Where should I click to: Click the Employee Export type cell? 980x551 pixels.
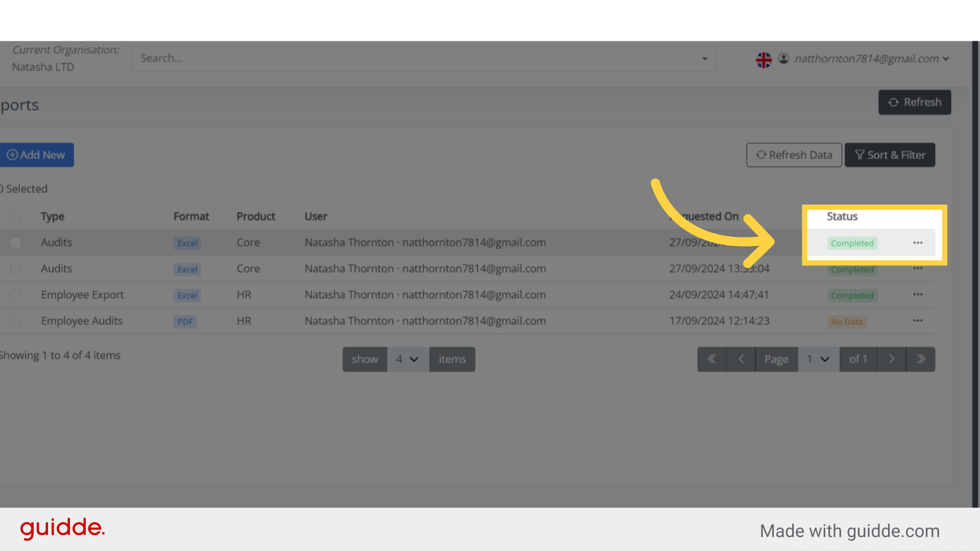(83, 295)
